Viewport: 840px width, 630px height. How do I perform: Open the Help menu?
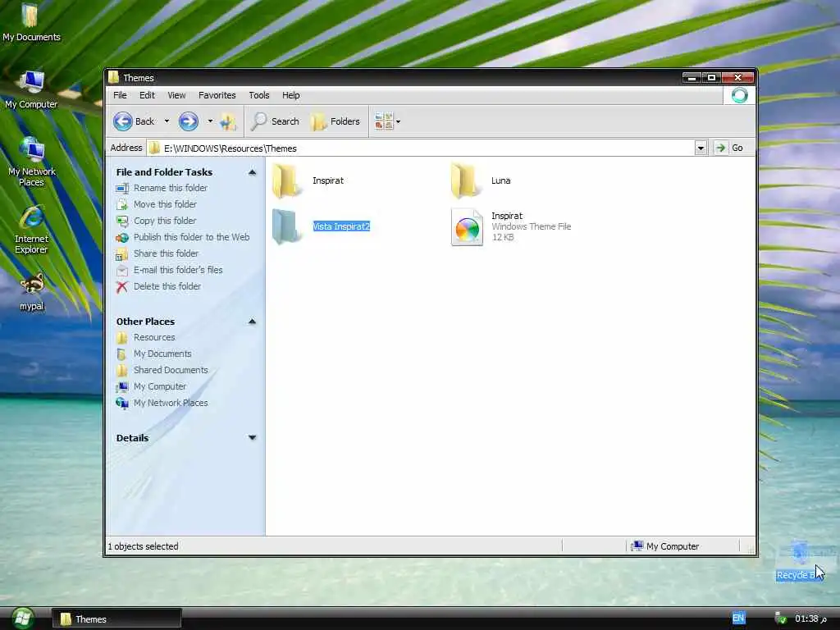(291, 95)
